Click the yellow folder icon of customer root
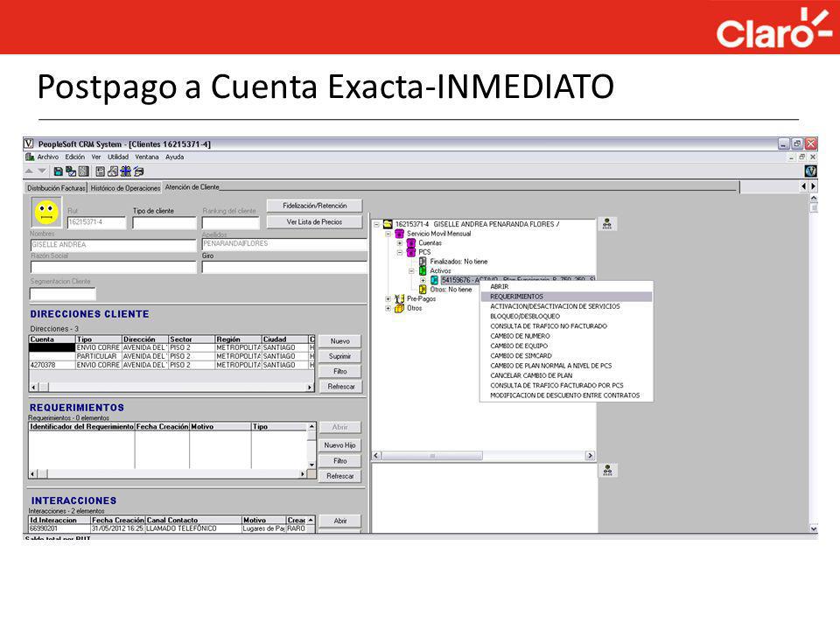The width and height of the screenshot is (840, 630). [388, 224]
